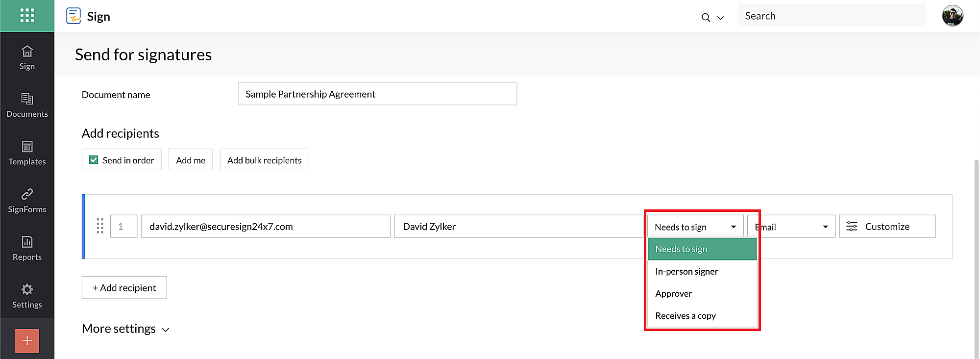
Task: Click the red plus create button
Action: point(27,340)
